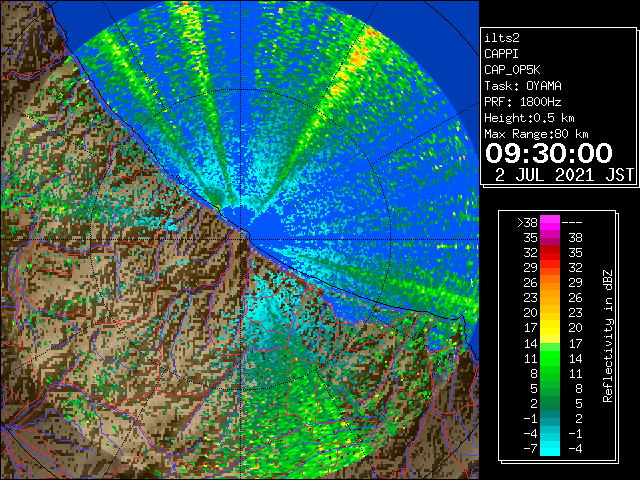Click the "Height:0.5 km" line

(x=529, y=118)
